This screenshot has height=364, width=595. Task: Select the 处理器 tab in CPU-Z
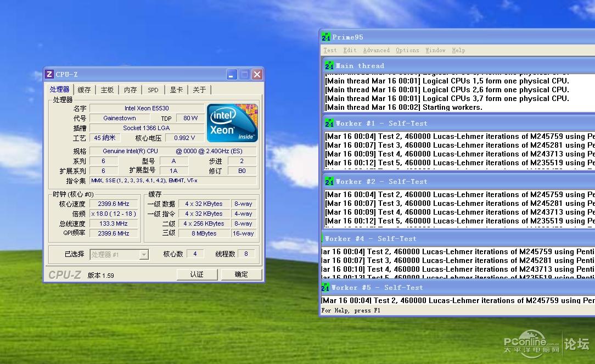tap(60, 89)
